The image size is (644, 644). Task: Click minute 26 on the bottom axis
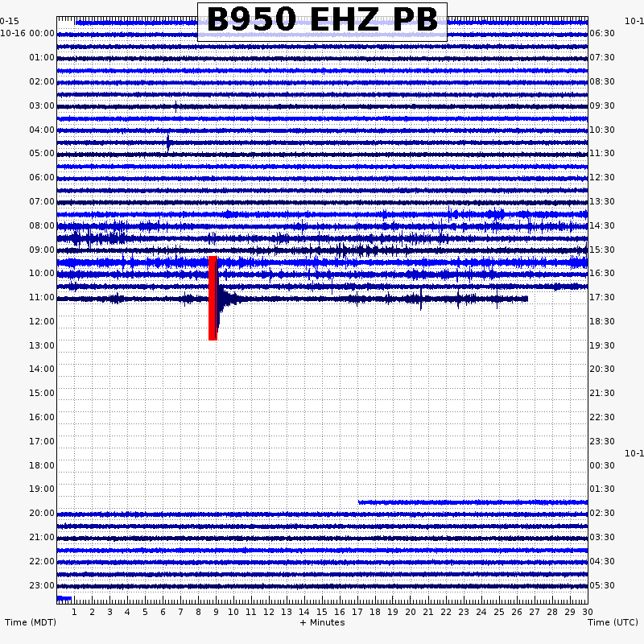click(x=516, y=612)
